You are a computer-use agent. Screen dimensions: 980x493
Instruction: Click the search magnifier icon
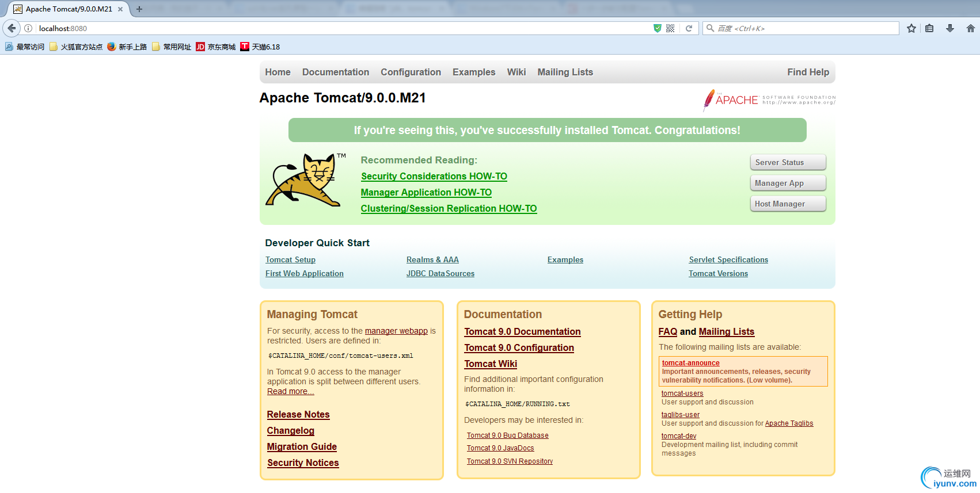coord(711,28)
